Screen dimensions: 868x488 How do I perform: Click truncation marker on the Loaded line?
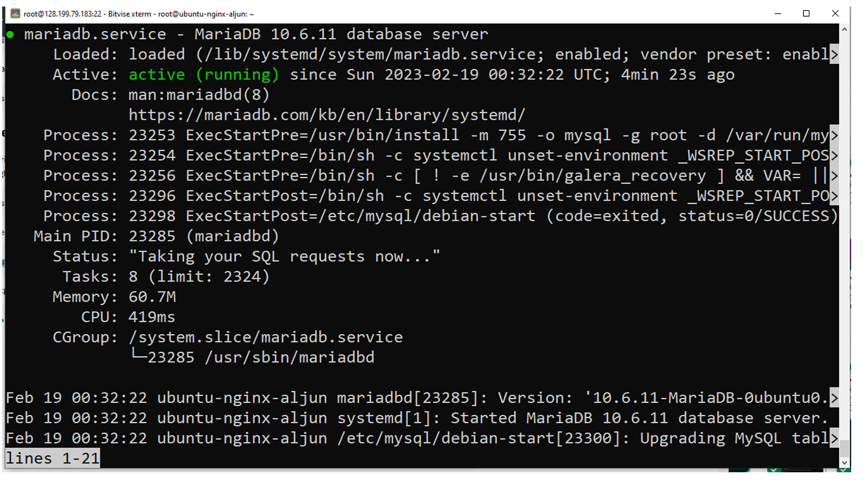click(834, 55)
